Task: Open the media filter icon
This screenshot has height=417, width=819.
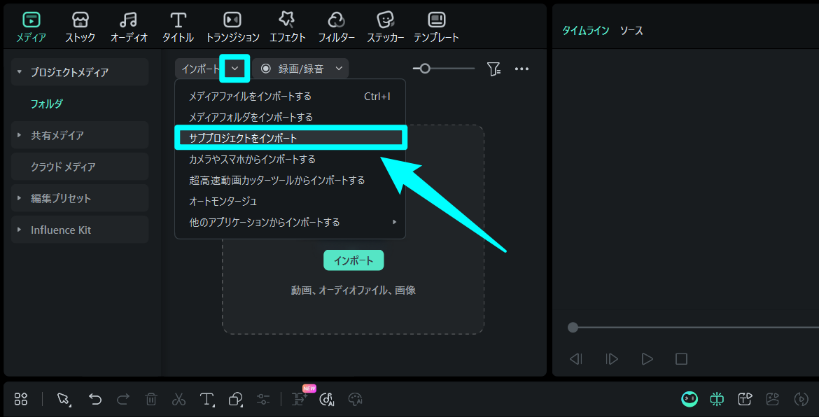Action: tap(493, 68)
